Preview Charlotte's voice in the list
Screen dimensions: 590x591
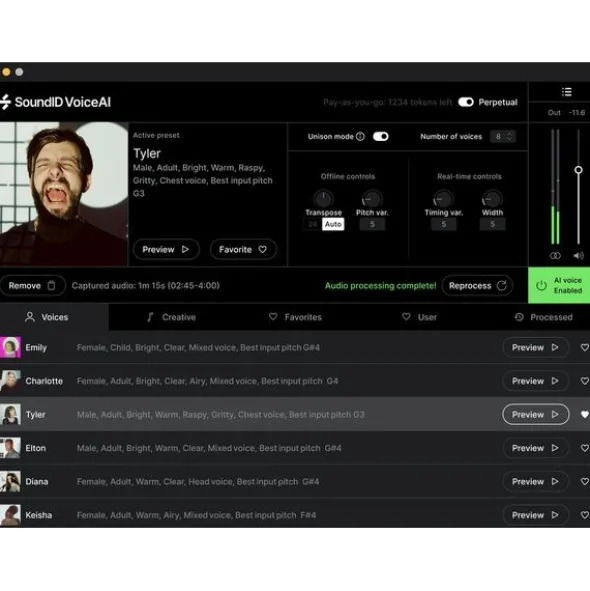click(x=535, y=381)
